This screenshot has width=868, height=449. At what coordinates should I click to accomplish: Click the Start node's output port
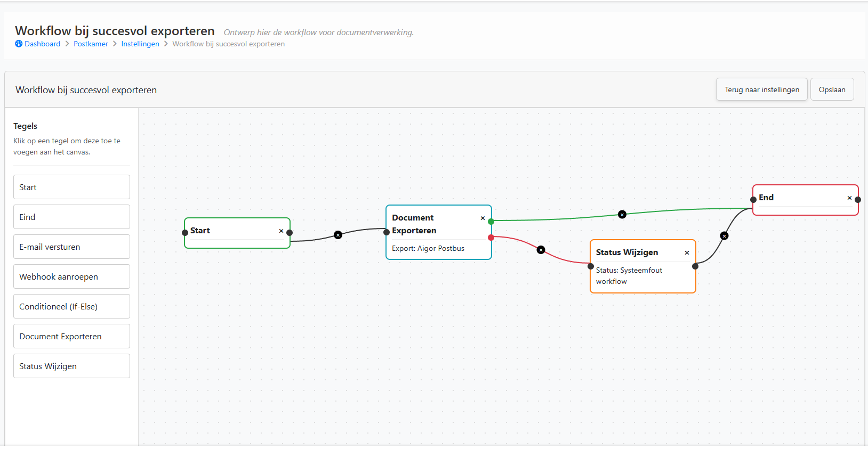pyautogui.click(x=290, y=233)
